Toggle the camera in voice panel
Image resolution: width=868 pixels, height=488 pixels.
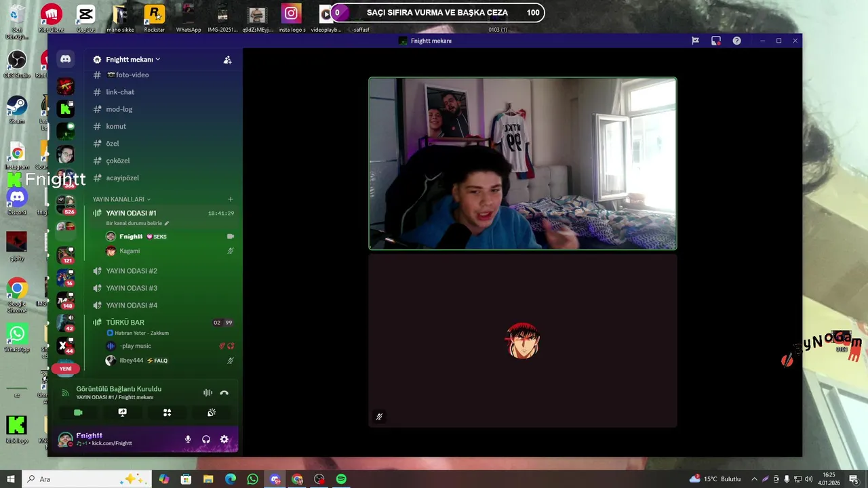click(78, 412)
